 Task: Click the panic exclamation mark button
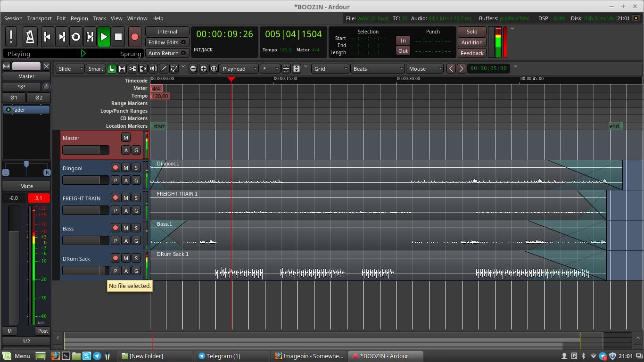[11, 36]
